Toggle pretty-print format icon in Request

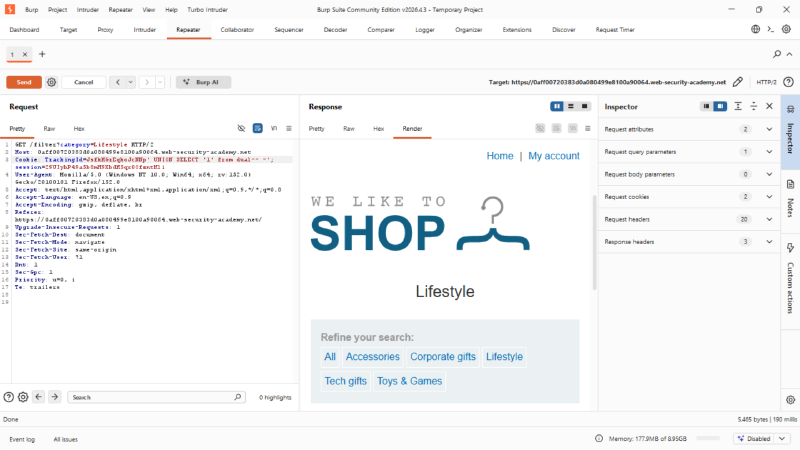tap(258, 128)
